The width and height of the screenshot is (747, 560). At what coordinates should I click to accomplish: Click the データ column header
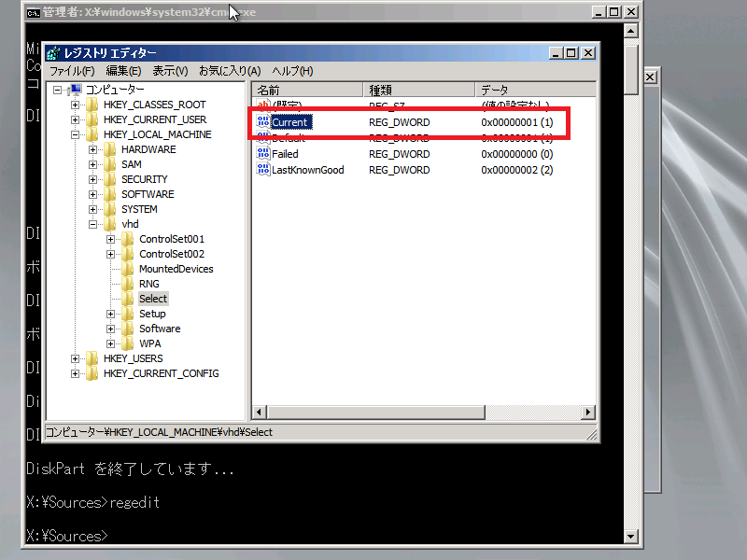pos(536,90)
